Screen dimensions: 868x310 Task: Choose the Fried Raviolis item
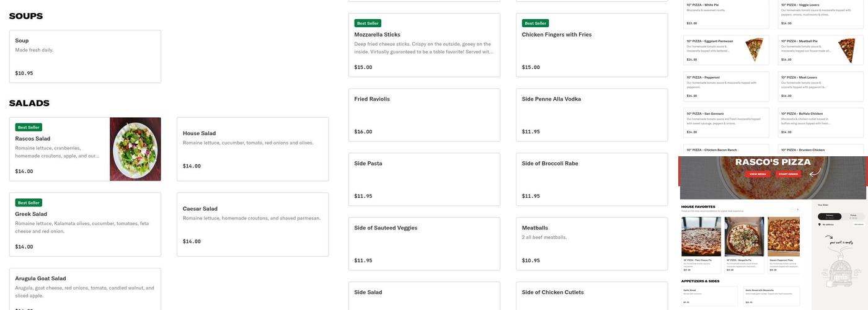[424, 115]
